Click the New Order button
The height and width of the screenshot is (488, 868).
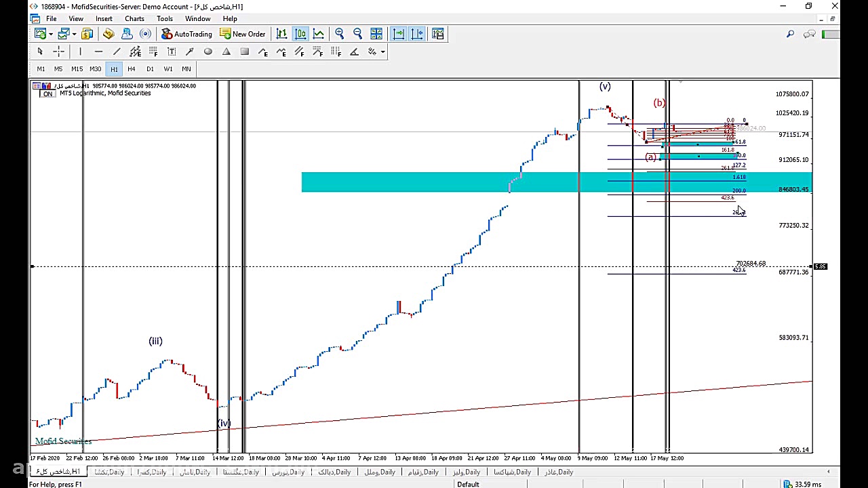point(243,34)
